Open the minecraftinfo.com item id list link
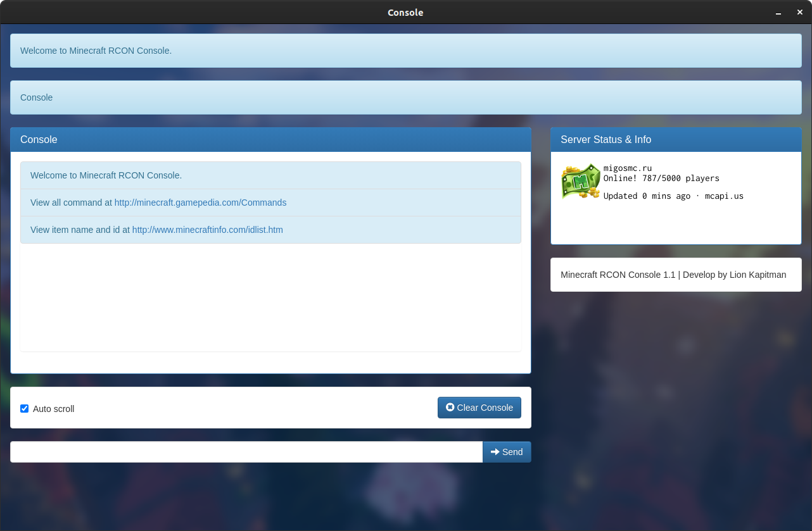The image size is (812, 531). click(x=207, y=230)
